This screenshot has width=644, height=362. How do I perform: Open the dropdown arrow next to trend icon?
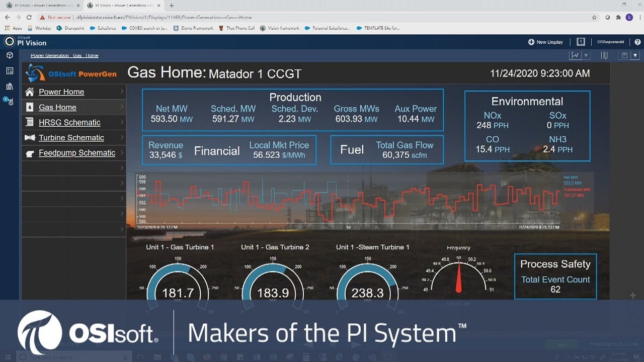tap(586, 55)
